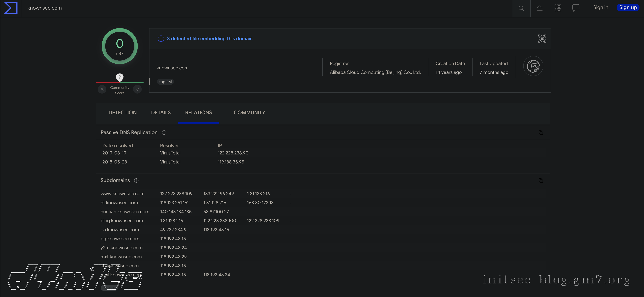Open 3 detected file embedding link
The width and height of the screenshot is (644, 297).
pyautogui.click(x=209, y=39)
